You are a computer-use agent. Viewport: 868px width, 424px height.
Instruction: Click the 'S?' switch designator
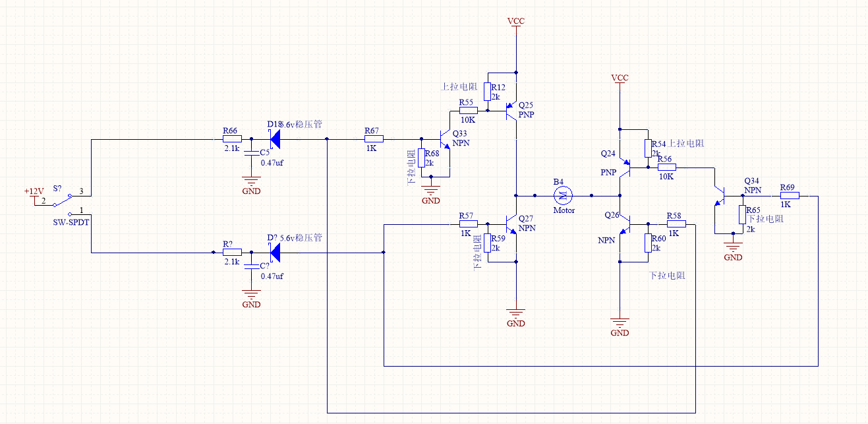pyautogui.click(x=57, y=188)
